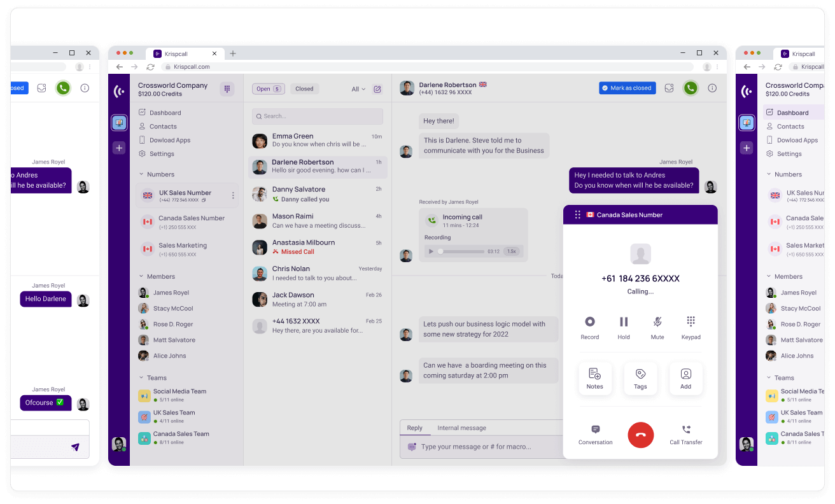Click the macro icon in the message box
Viewport: 835px width, 504px height.
[412, 447]
